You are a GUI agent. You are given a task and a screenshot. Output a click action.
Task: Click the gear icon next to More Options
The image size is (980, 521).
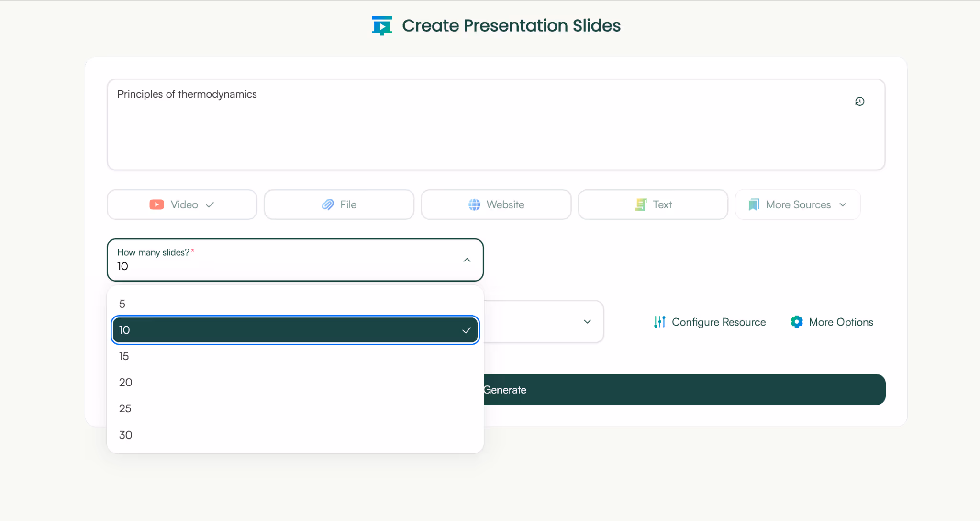pyautogui.click(x=796, y=322)
